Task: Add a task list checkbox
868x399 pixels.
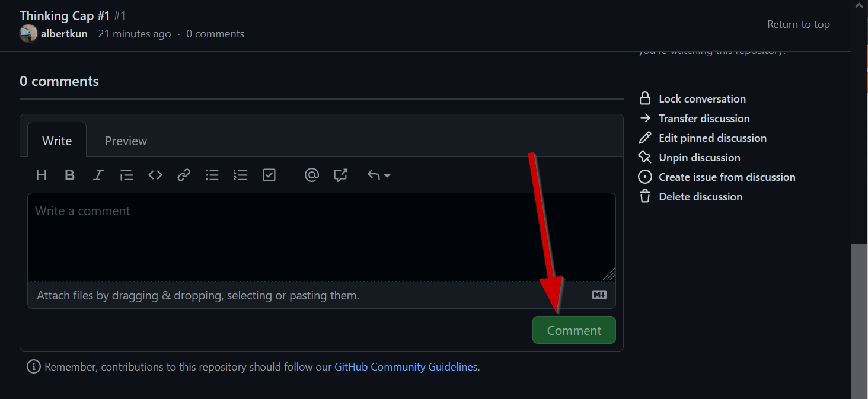Action: (269, 175)
